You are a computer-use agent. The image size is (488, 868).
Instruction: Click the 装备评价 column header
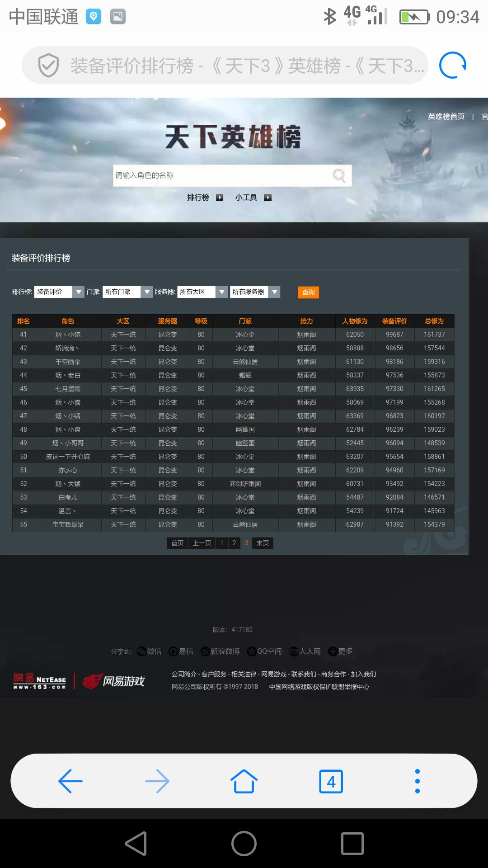pyautogui.click(x=394, y=321)
